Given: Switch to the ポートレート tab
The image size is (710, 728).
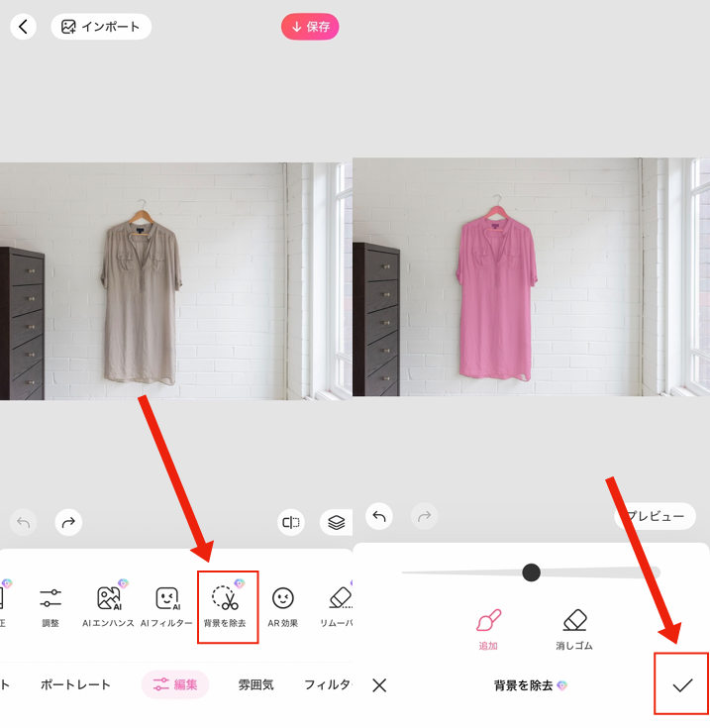Looking at the screenshot, I should point(75,684).
